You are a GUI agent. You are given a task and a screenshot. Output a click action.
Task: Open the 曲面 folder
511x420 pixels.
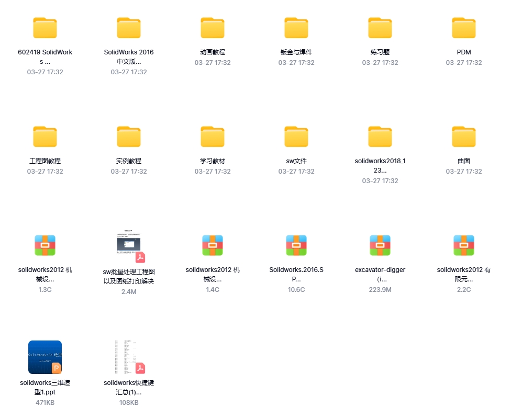click(x=463, y=137)
